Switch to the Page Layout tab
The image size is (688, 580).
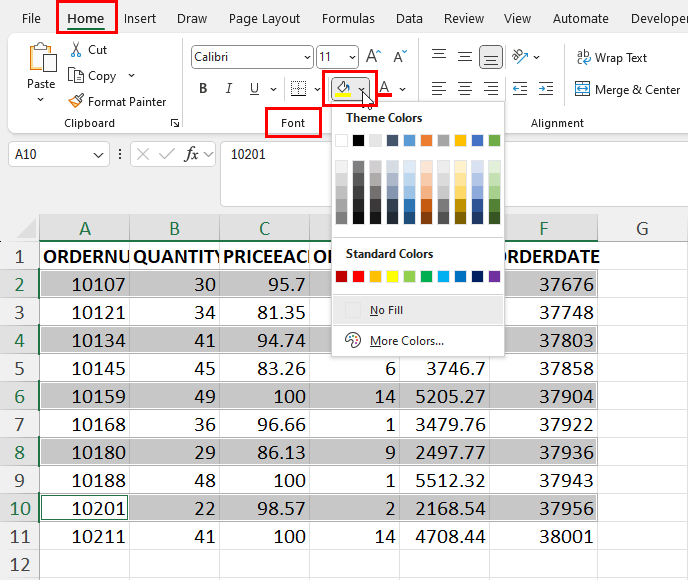[264, 18]
